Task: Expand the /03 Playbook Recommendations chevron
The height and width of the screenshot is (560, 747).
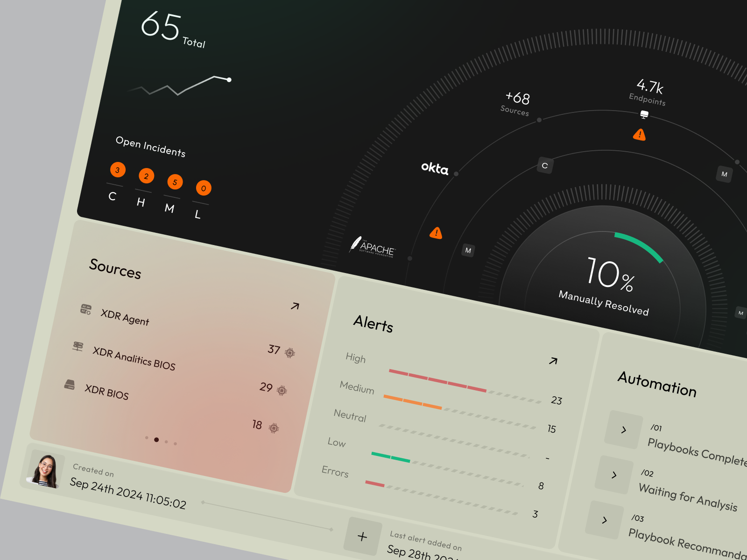Action: [604, 520]
